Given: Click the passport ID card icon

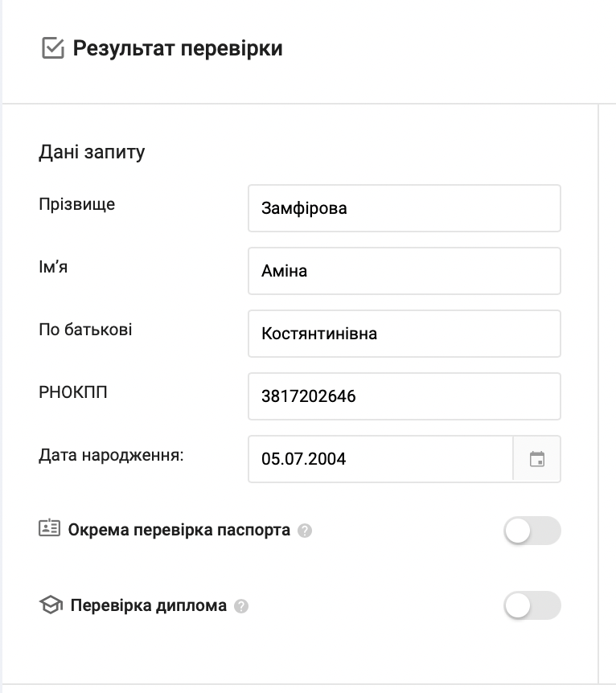Looking at the screenshot, I should click(x=50, y=529).
